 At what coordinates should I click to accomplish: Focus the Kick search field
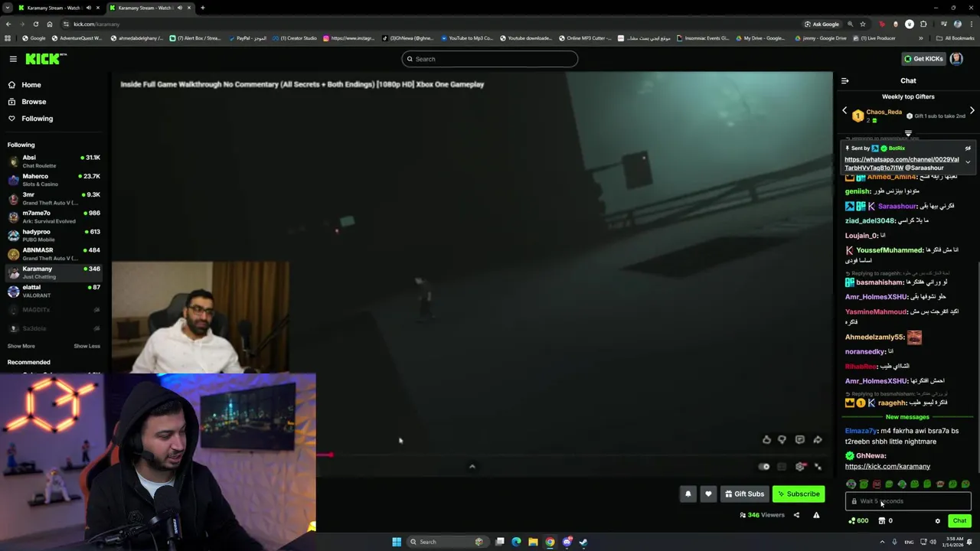tap(490, 59)
